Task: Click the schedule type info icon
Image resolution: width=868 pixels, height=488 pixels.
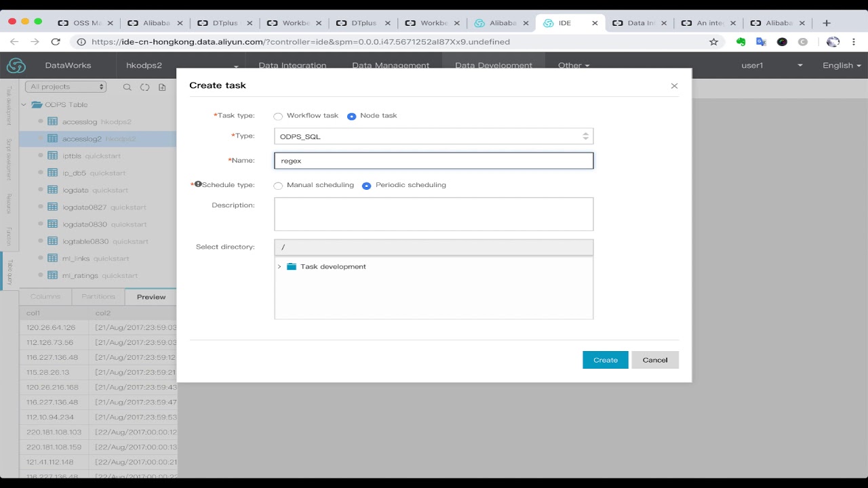Action: (198, 184)
